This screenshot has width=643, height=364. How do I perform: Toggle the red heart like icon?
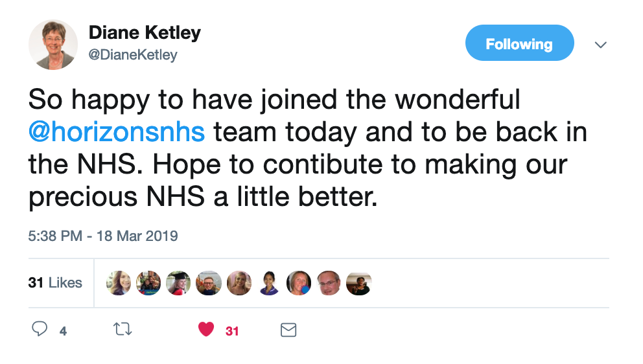pos(206,329)
